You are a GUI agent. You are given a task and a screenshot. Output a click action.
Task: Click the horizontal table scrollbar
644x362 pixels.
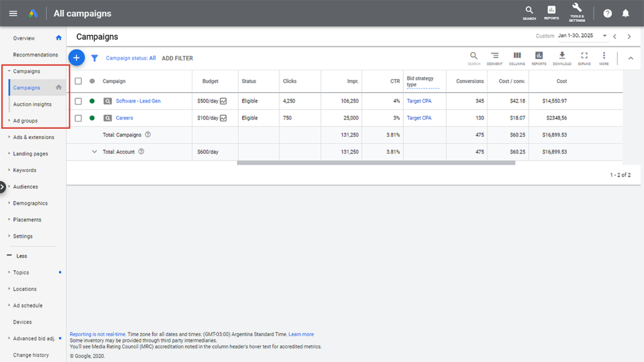tap(375, 163)
